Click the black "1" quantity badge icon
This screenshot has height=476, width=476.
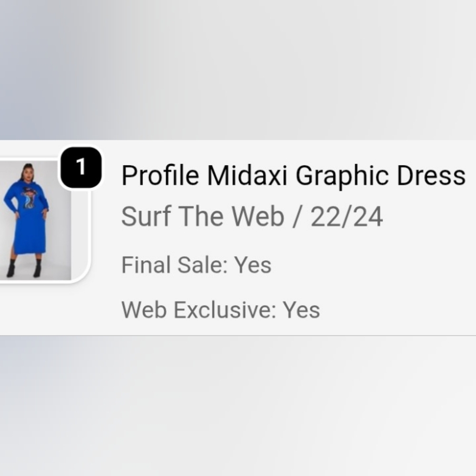(x=80, y=166)
